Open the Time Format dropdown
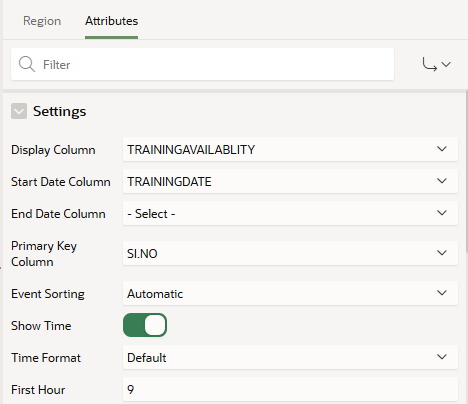Image resolution: width=468 pixels, height=404 pixels. pyautogui.click(x=290, y=357)
